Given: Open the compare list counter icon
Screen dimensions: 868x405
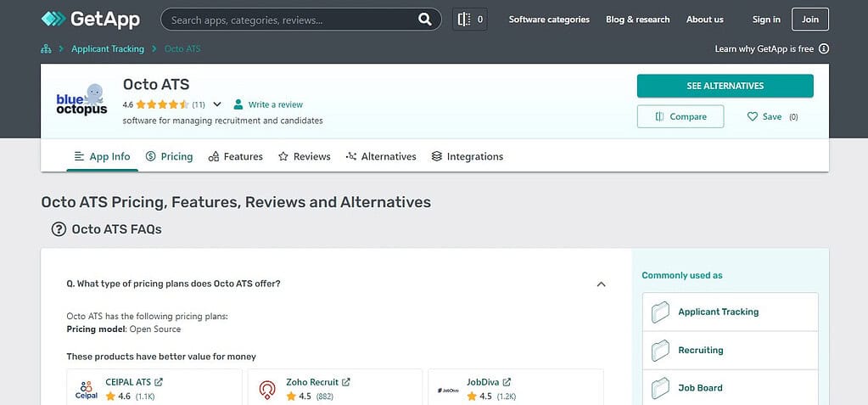Looking at the screenshot, I should click(470, 20).
